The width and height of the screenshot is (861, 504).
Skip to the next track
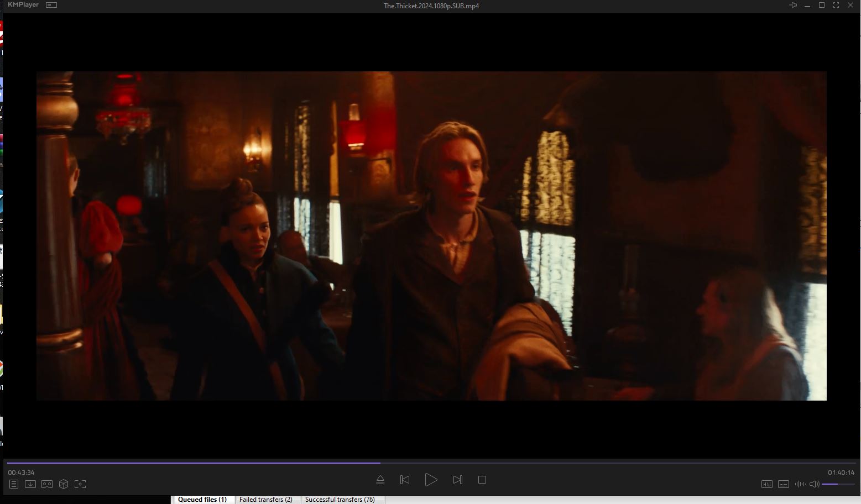[x=457, y=480]
